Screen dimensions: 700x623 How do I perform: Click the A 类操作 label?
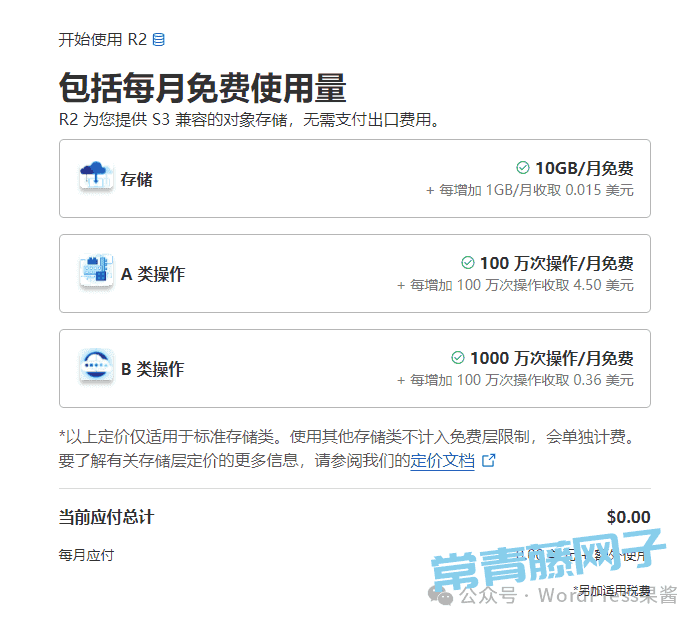[x=153, y=274]
